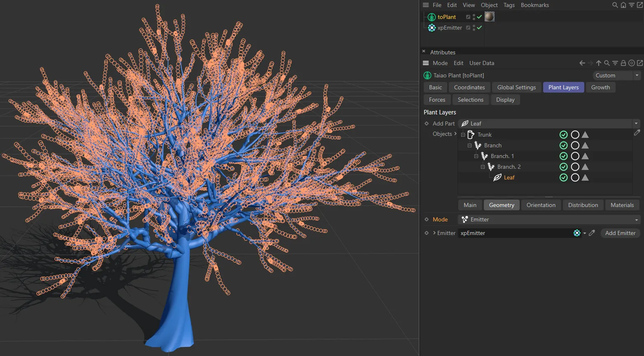Click the material preview sphere next to toPlant
This screenshot has height=356, width=644.
click(489, 16)
